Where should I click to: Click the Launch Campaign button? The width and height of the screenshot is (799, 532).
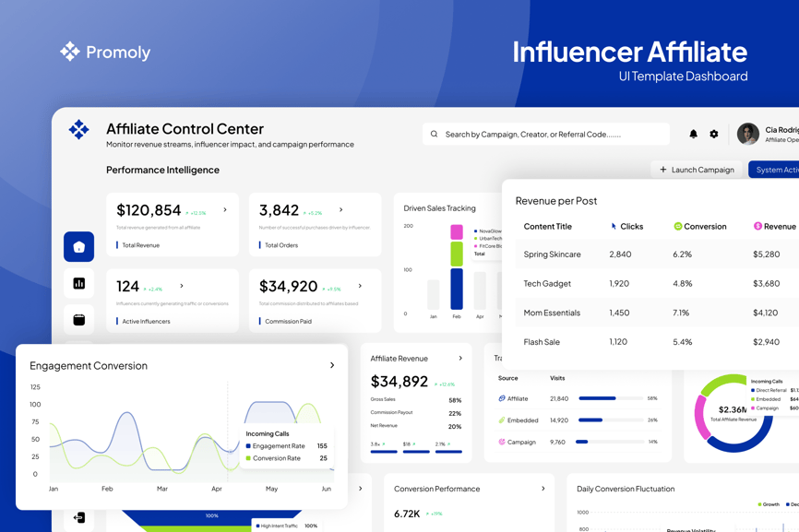coord(697,170)
